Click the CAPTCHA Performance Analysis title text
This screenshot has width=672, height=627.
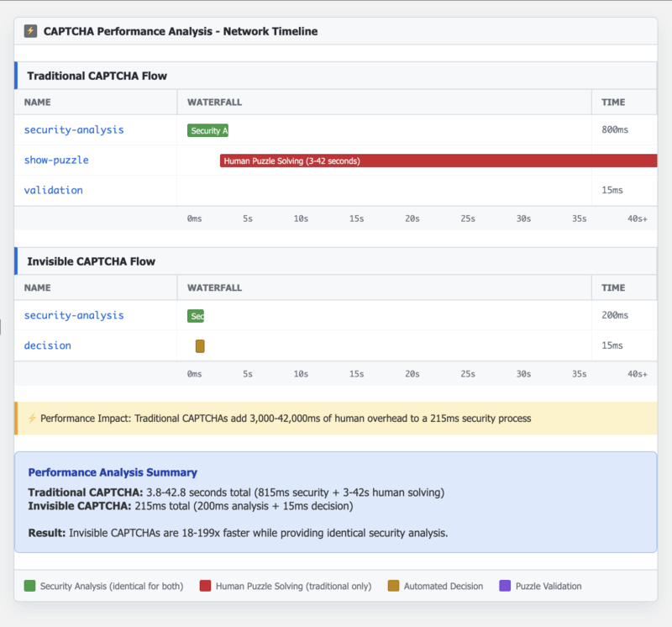pyautogui.click(x=181, y=31)
